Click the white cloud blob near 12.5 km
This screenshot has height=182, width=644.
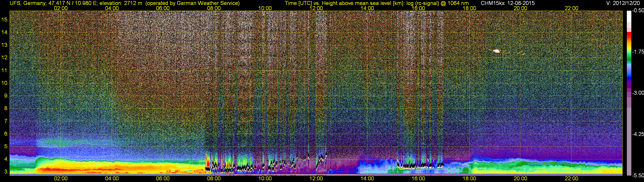click(497, 51)
